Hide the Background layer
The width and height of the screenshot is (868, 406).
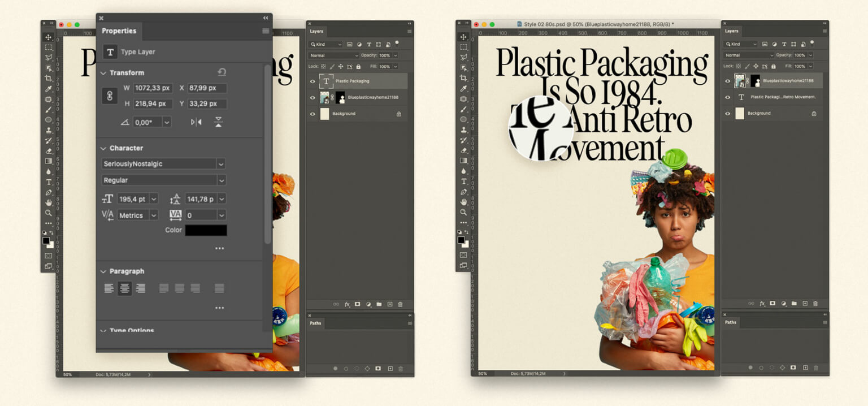click(x=313, y=114)
